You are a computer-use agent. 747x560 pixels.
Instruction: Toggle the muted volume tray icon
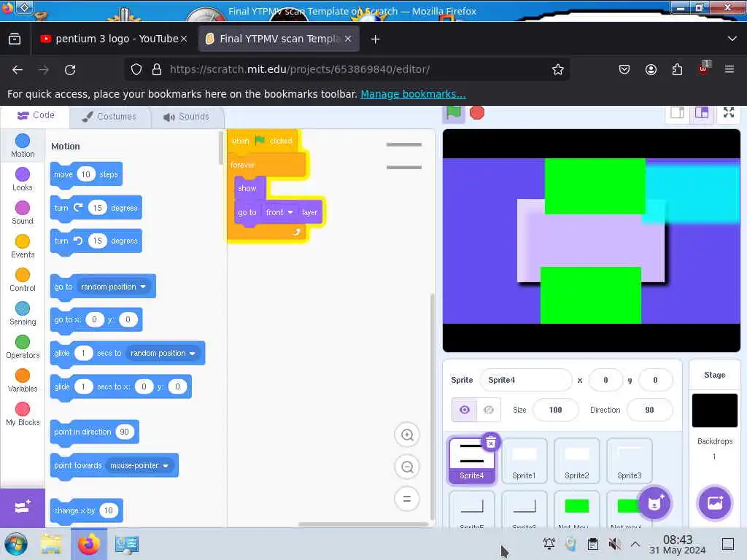(x=614, y=544)
